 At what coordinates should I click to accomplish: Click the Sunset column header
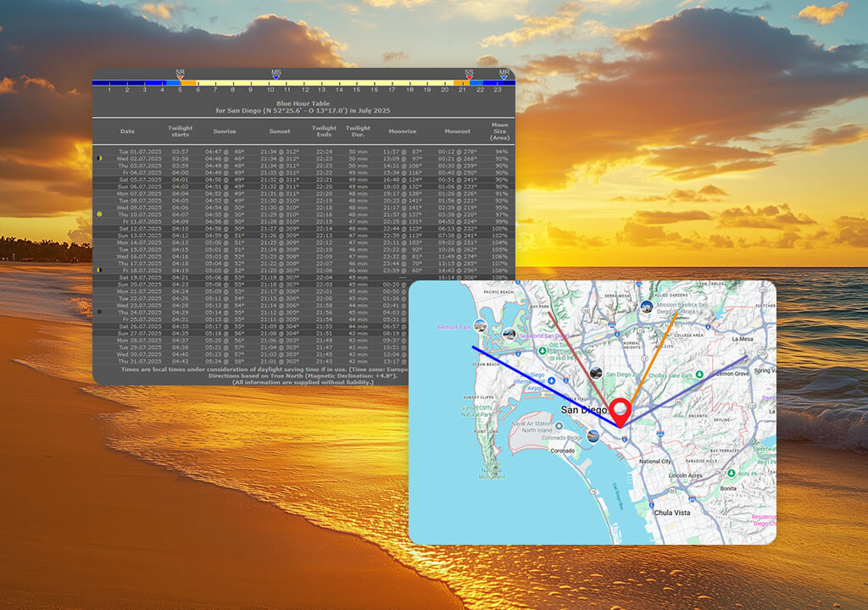coord(280,131)
